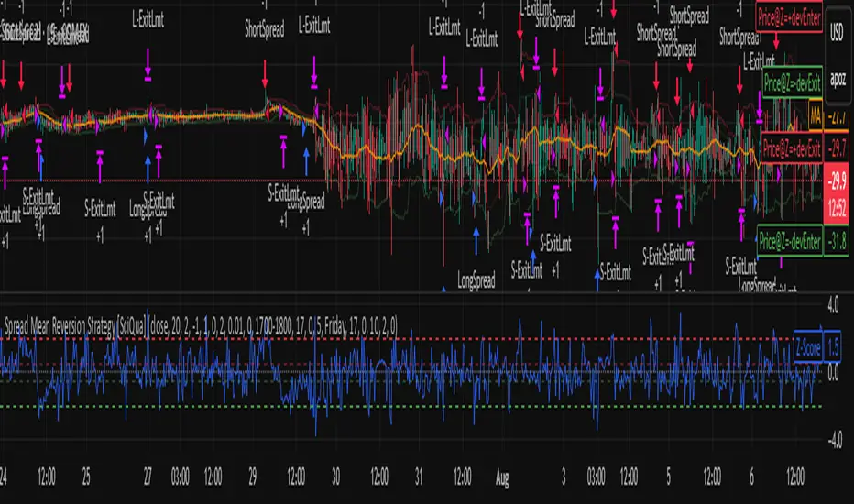Image resolution: width=854 pixels, height=504 pixels.
Task: Click the blue LongSpread arrow above 31 12:00
Action: (476, 240)
